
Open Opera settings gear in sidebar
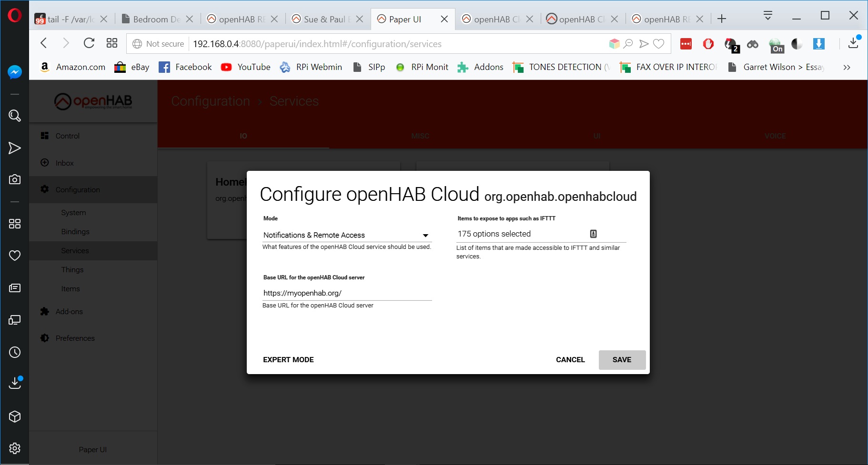tap(15, 448)
